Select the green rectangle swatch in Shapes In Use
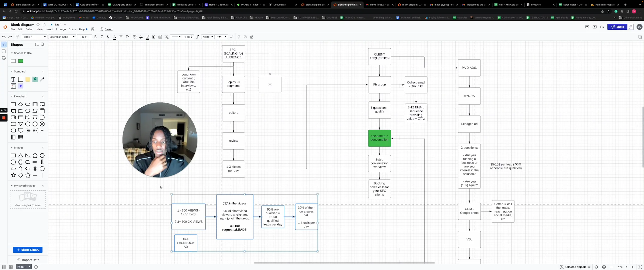The height and width of the screenshot is (270, 644). point(21,61)
